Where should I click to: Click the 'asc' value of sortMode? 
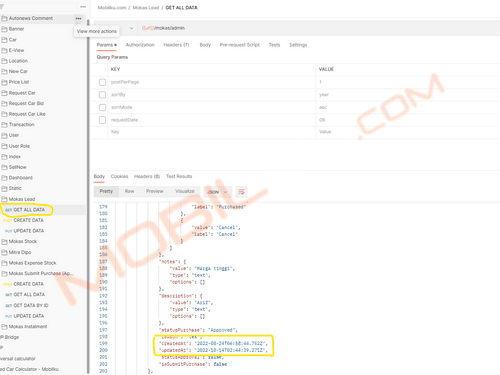[323, 107]
